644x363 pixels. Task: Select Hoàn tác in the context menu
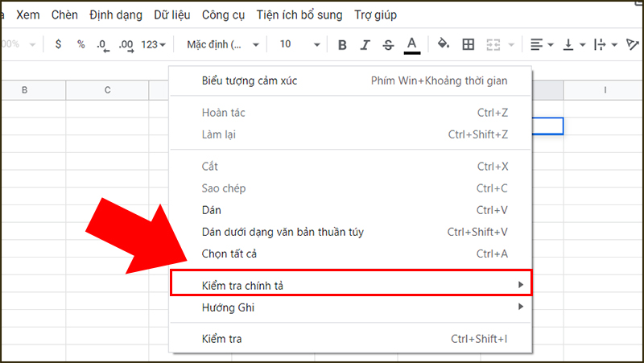click(351, 113)
